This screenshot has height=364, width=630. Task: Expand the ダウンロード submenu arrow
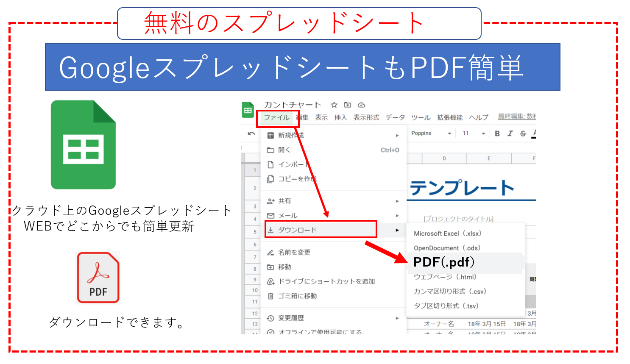coord(397,230)
